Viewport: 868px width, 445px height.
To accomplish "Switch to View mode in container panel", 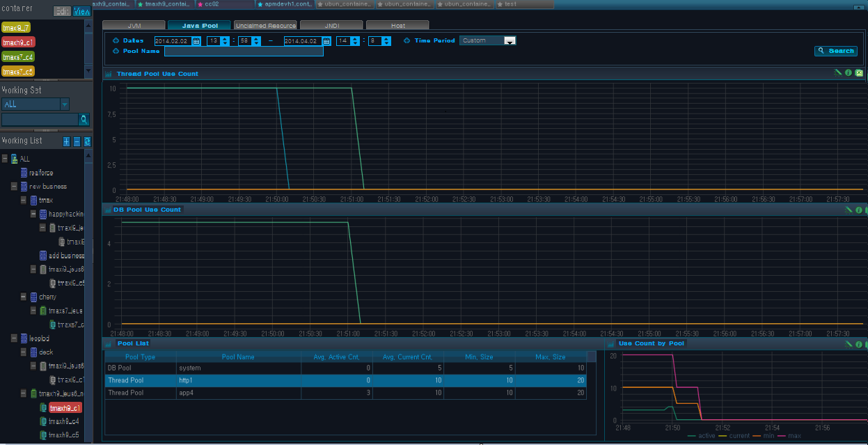I will tap(81, 11).
